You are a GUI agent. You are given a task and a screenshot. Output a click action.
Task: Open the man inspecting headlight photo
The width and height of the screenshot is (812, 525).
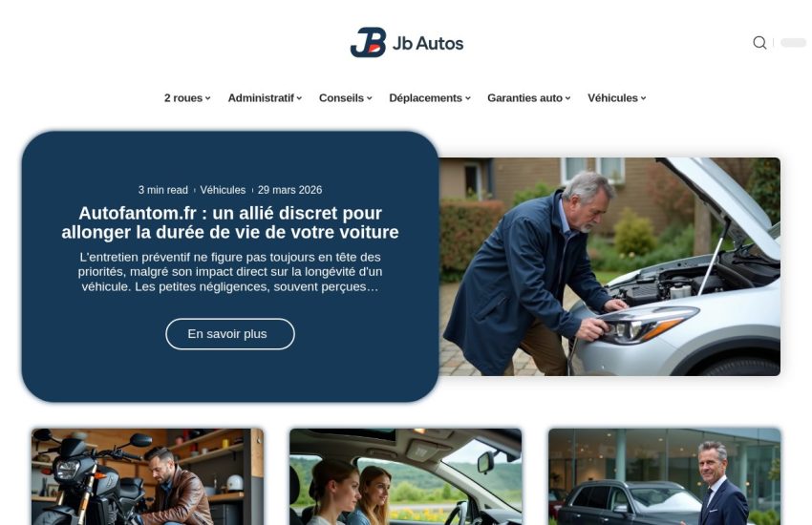(x=609, y=266)
